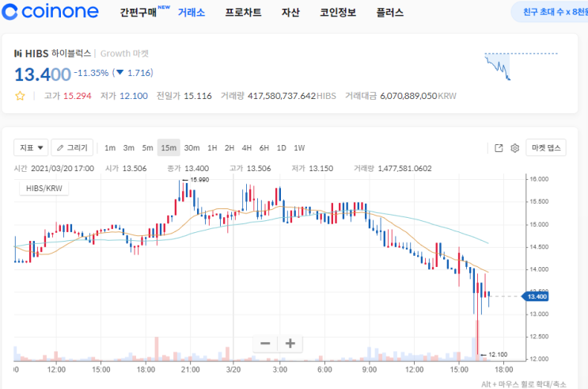Viewport: 588px width, 389px height.
Task: Select the 1D chart interval
Action: pyautogui.click(x=281, y=148)
